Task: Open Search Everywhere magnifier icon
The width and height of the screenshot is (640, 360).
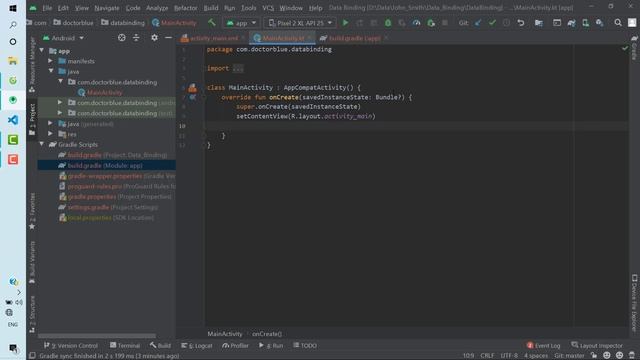Action: (618, 23)
